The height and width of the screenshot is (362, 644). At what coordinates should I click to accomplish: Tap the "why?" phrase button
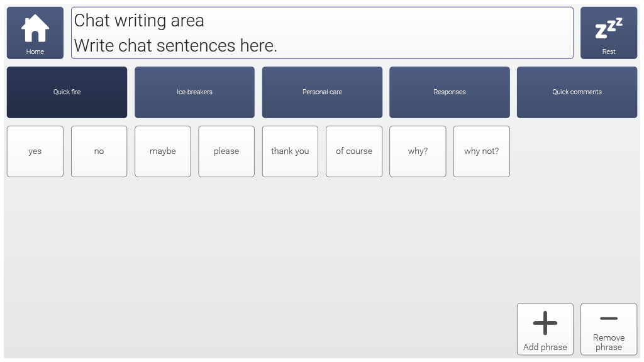(418, 151)
